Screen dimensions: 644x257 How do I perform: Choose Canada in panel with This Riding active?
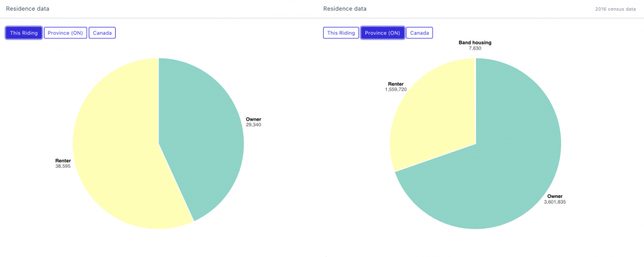tap(102, 33)
